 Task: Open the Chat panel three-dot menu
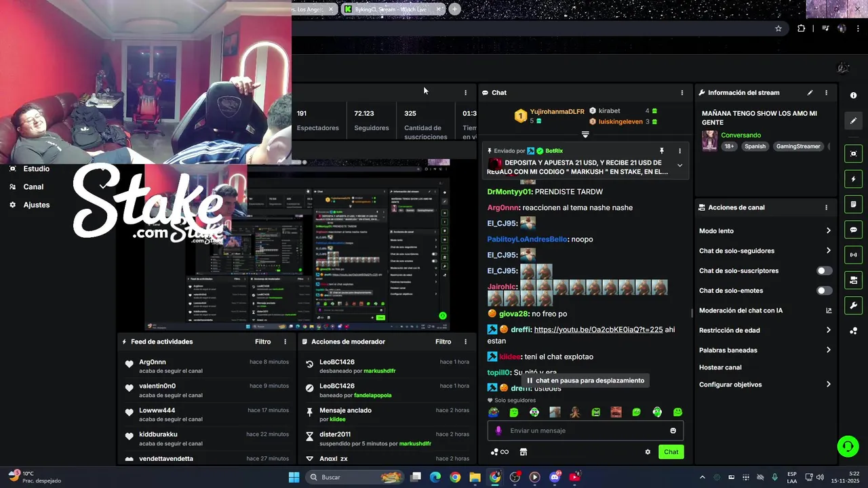[x=682, y=93]
